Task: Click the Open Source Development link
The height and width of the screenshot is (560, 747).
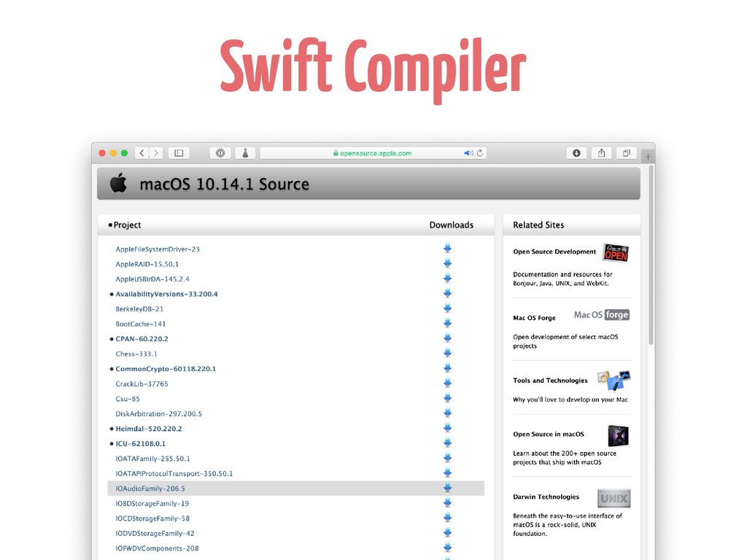Action: (554, 252)
